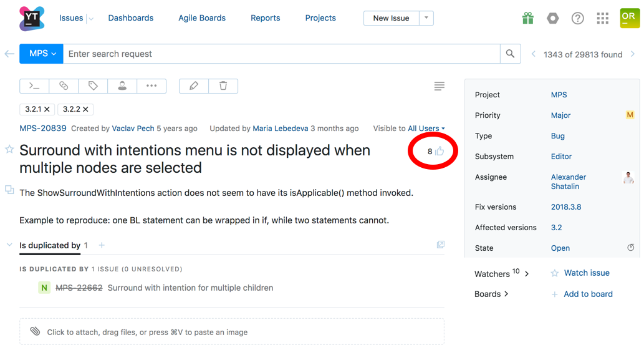Select the Is duplicated by tab
Screen dimensions: 644x350
point(50,245)
